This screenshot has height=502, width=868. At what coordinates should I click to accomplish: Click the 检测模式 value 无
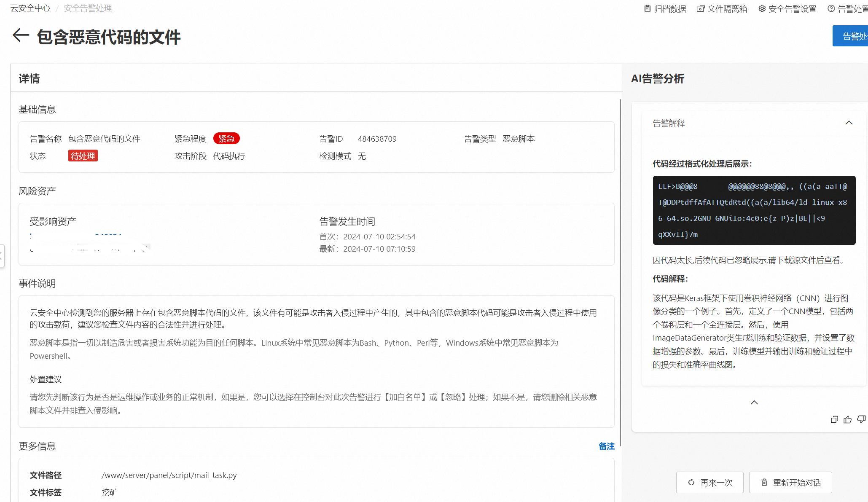pyautogui.click(x=362, y=156)
